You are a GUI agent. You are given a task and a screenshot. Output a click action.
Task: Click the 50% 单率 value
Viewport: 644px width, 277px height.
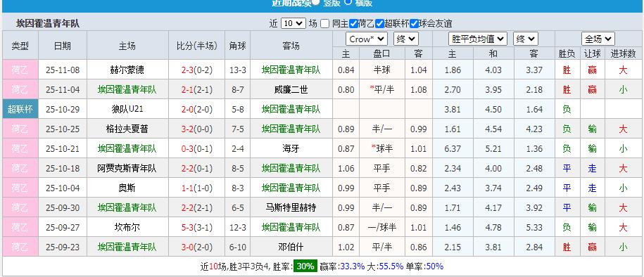434,266
